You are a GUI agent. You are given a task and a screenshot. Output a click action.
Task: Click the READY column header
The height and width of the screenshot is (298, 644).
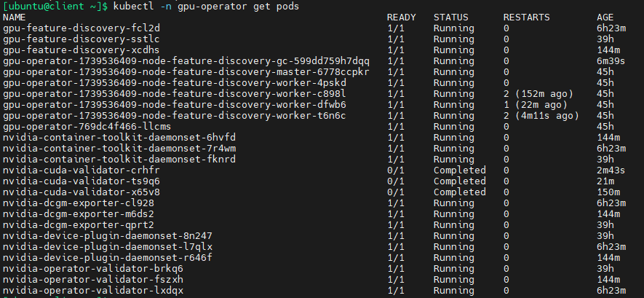(401, 17)
